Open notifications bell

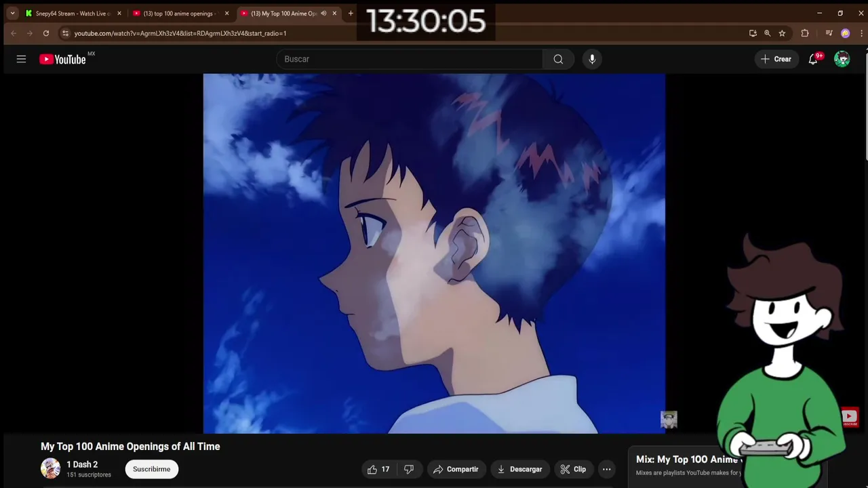813,59
